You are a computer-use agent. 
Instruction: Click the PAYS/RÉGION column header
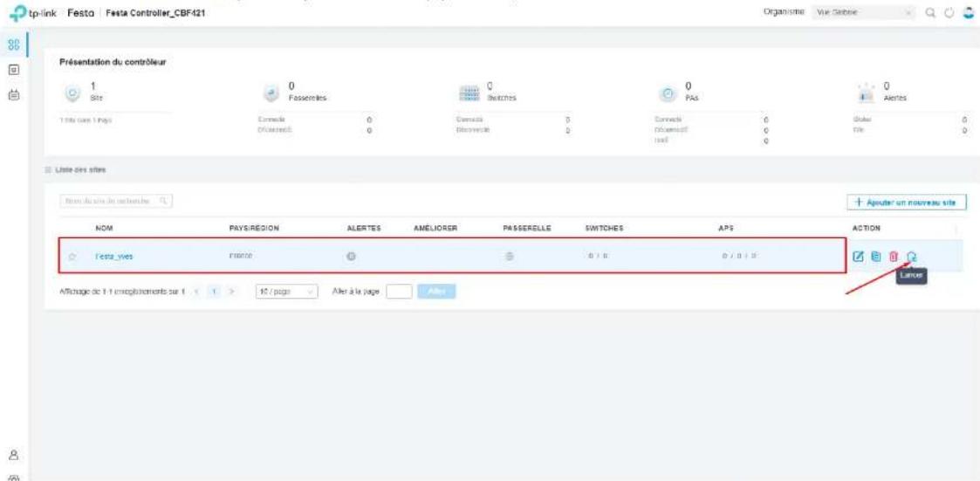(x=254, y=229)
